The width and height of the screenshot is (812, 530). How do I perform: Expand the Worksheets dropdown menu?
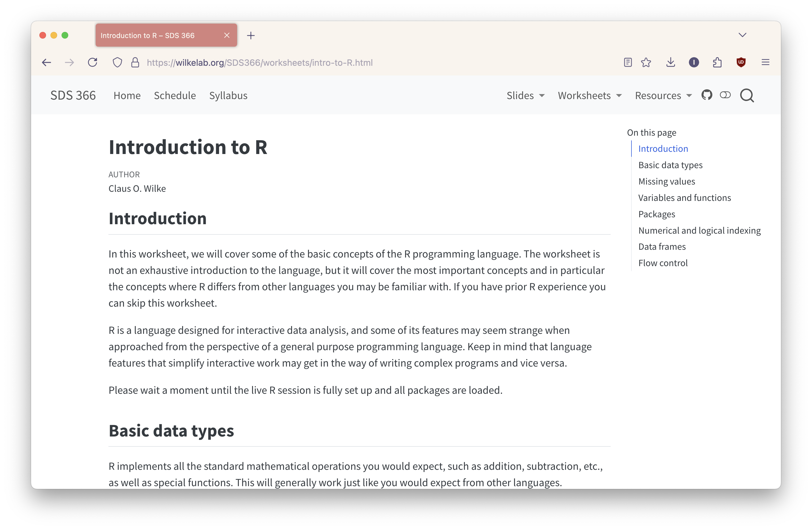[590, 95]
